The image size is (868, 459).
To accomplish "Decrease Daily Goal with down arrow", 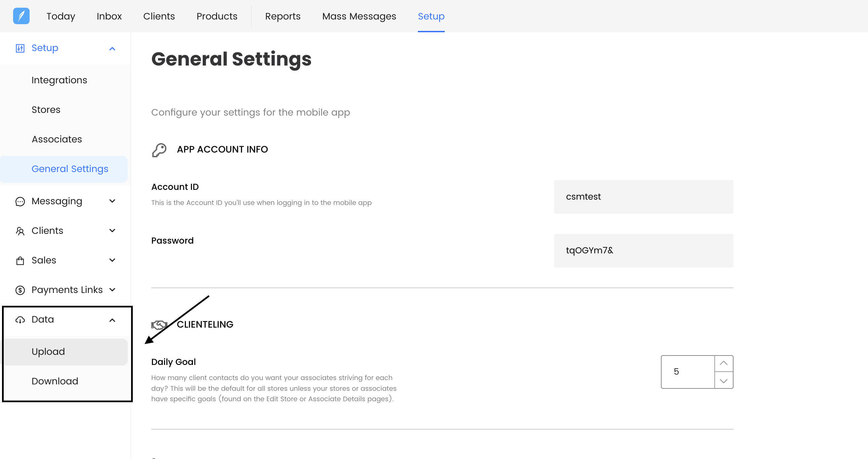I will coord(723,381).
